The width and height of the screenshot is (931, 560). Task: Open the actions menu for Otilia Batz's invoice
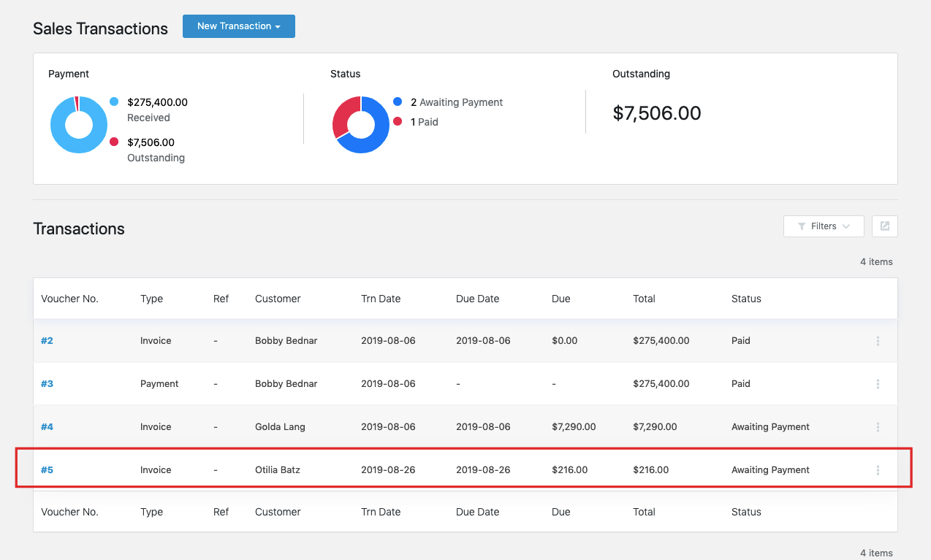(x=878, y=469)
